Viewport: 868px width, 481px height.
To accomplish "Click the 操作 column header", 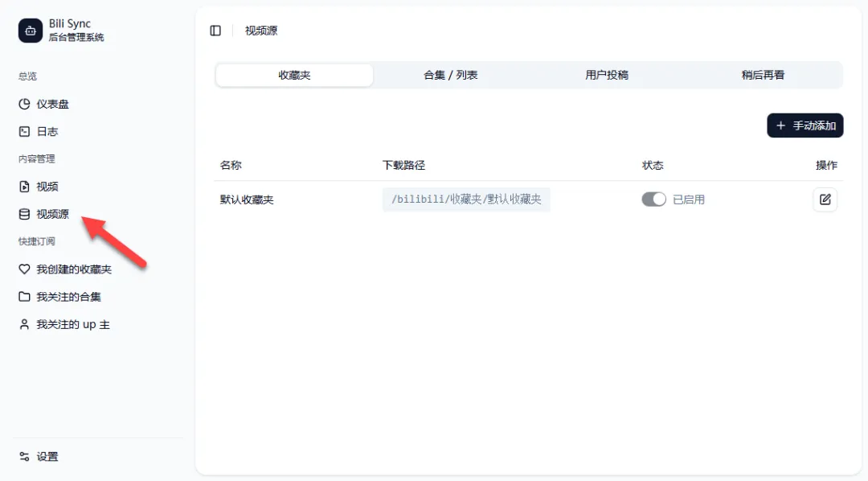I will [x=826, y=165].
